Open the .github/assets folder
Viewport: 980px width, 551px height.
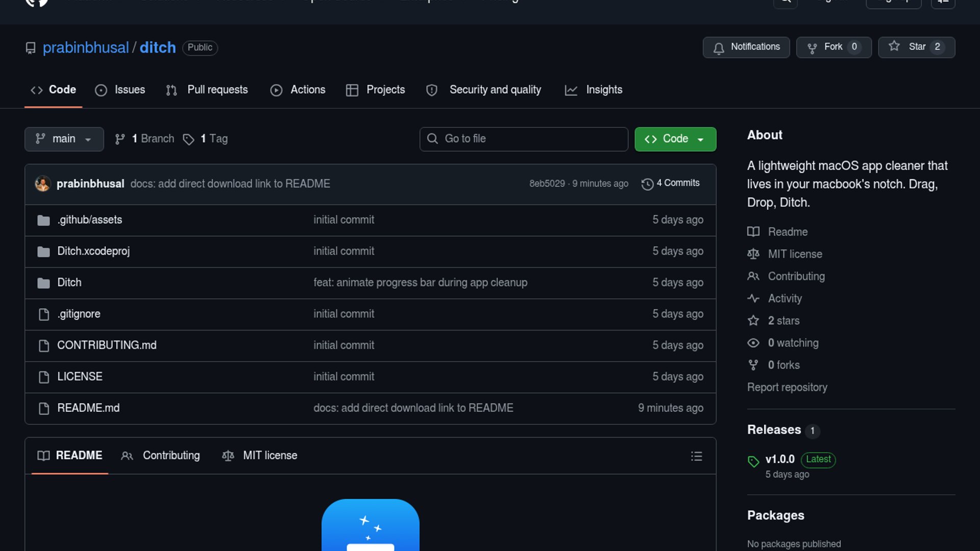[x=89, y=220]
